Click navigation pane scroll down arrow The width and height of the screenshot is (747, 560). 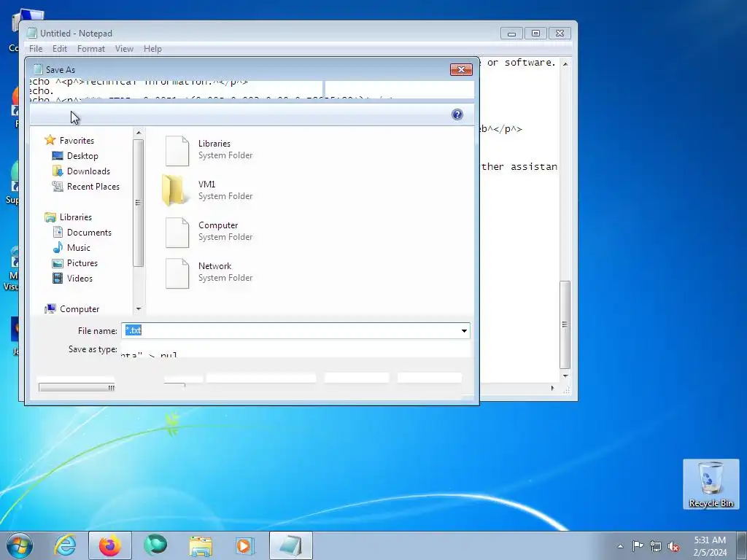(139, 309)
